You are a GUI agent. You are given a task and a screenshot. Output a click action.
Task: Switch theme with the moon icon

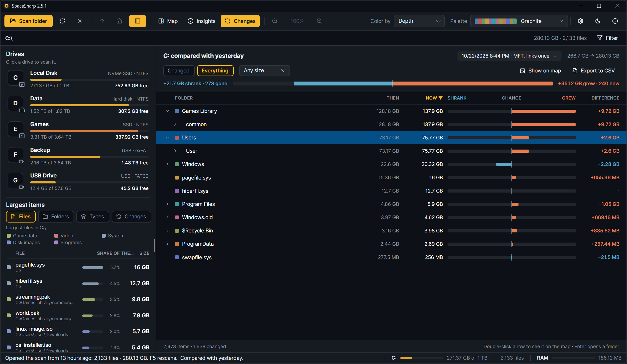598,21
